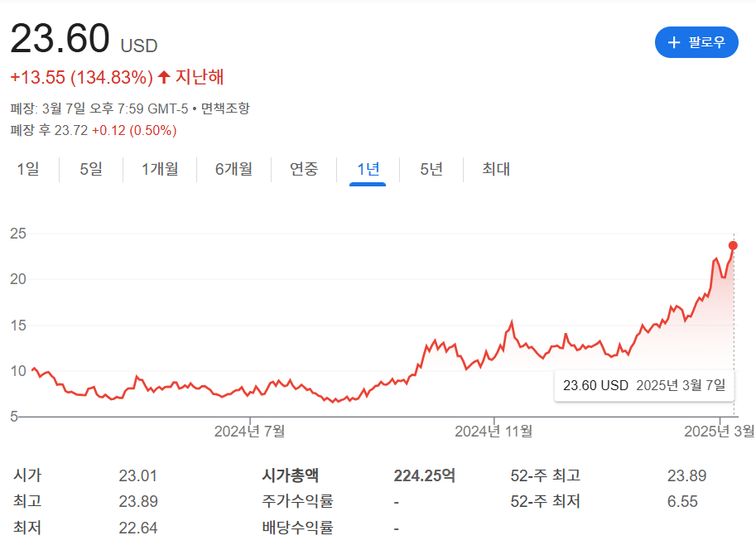Click the red dot marker at chart end

tap(732, 245)
